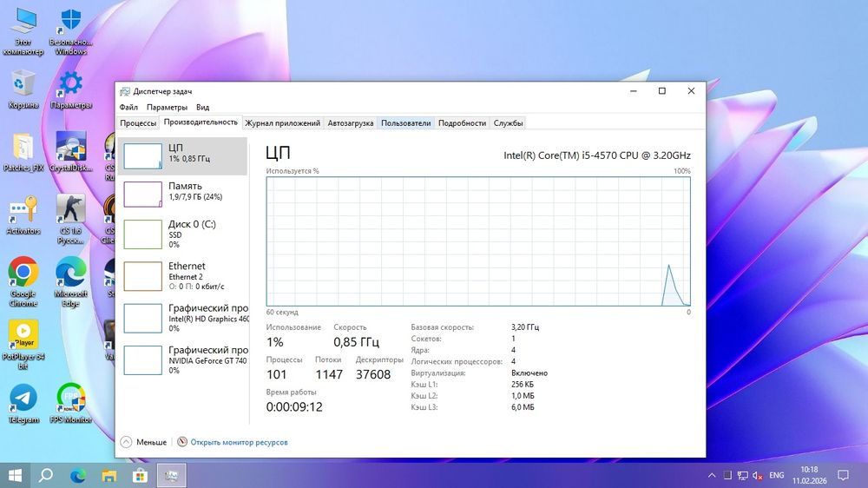Maximize the Task Manager window
This screenshot has width=868, height=488.
pyautogui.click(x=662, y=91)
